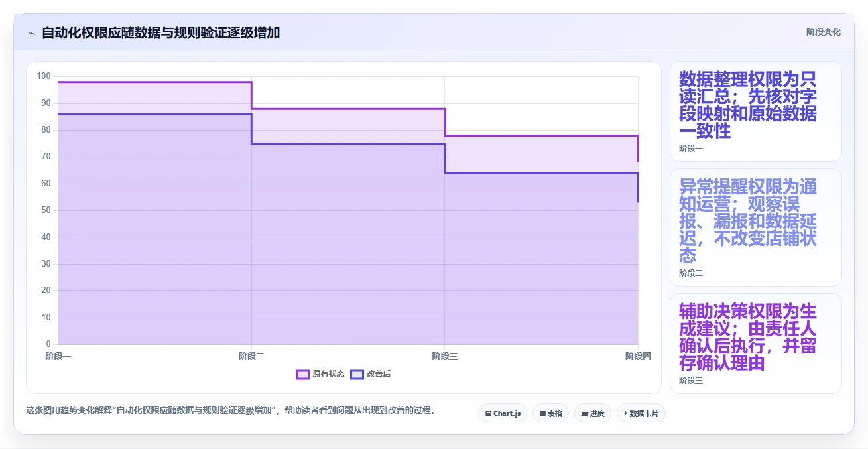Image resolution: width=868 pixels, height=449 pixels.
Task: Click the 进度 tag button
Action: point(592,413)
